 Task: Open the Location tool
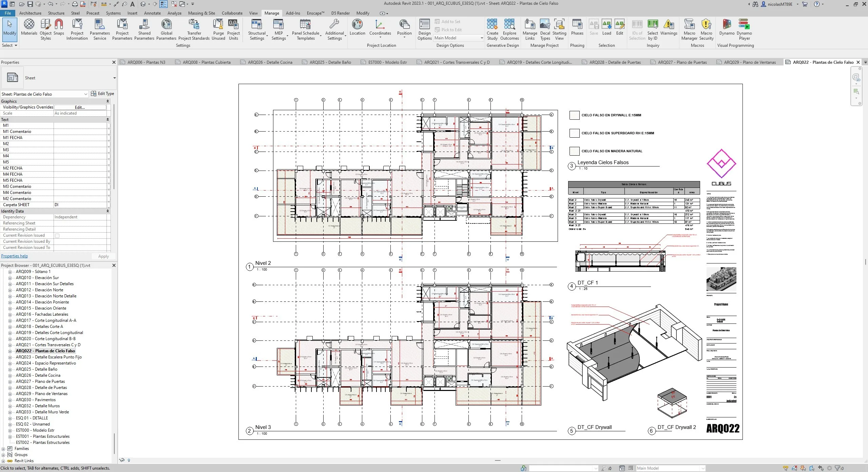[x=358, y=27]
